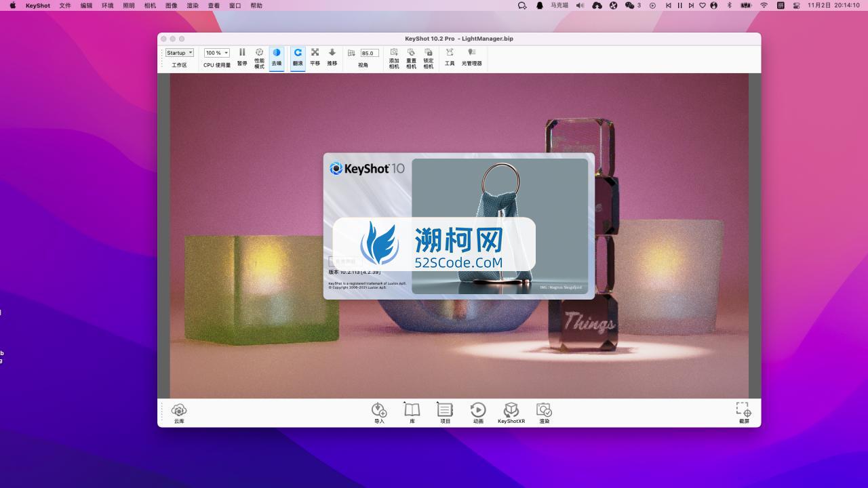Open the 查看 menu
Screen dimensions: 868x488
(x=214, y=5)
